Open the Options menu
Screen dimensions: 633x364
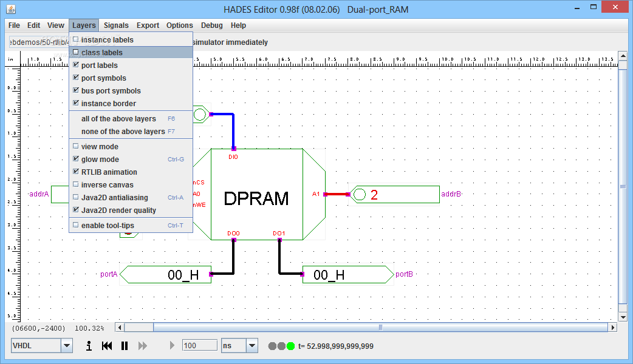pos(180,25)
